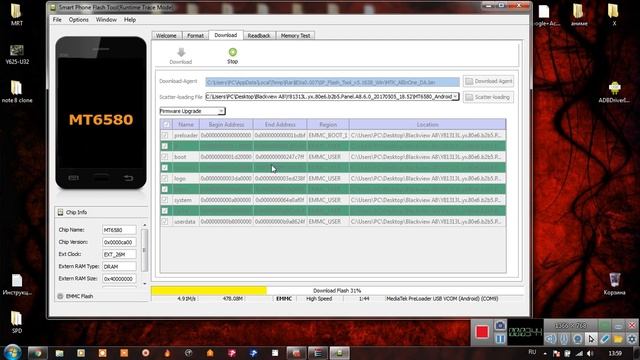Click the Download arrow icon

[181, 52]
